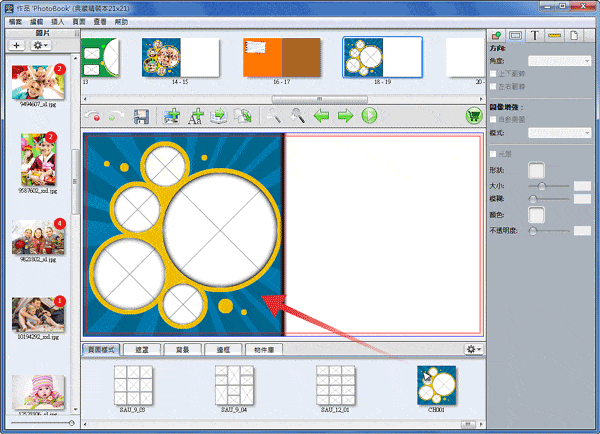Click the green play preview icon
Image resolution: width=600 pixels, height=434 pixels.
click(369, 116)
